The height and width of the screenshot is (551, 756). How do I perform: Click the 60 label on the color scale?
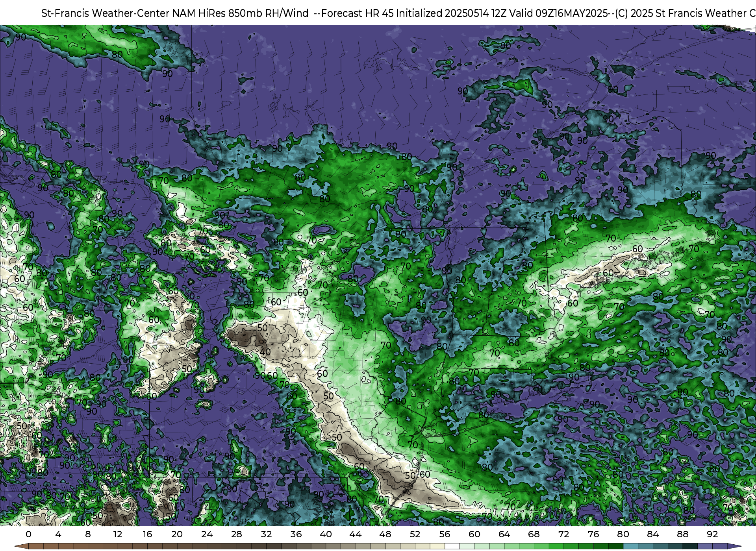coord(474,534)
